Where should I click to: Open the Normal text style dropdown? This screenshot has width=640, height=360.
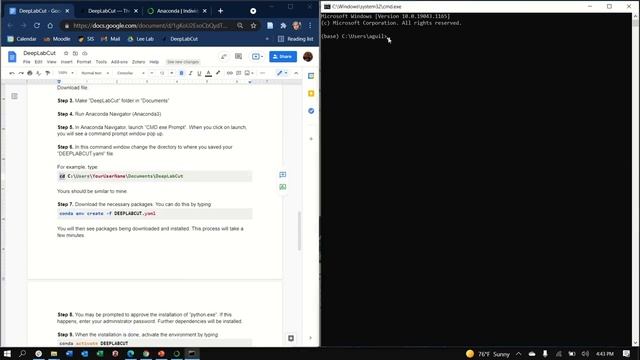click(95, 73)
